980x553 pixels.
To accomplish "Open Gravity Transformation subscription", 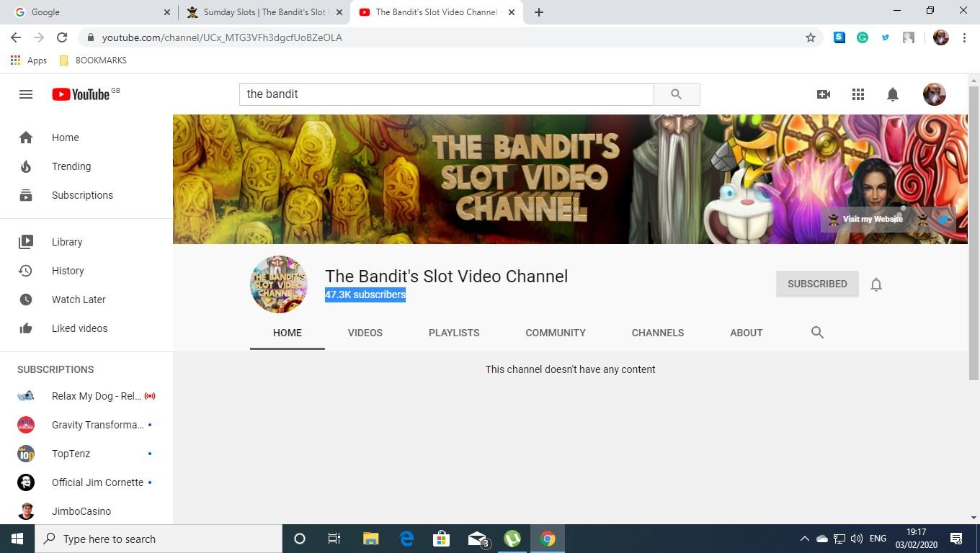I will [86, 425].
